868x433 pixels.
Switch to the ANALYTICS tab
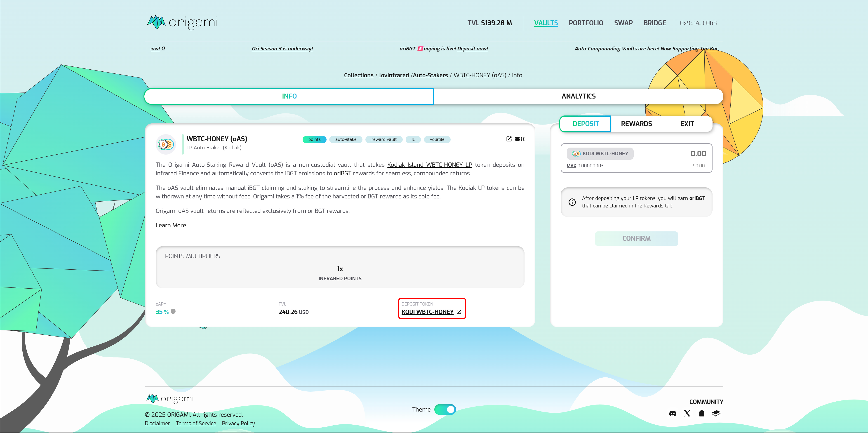(x=578, y=96)
